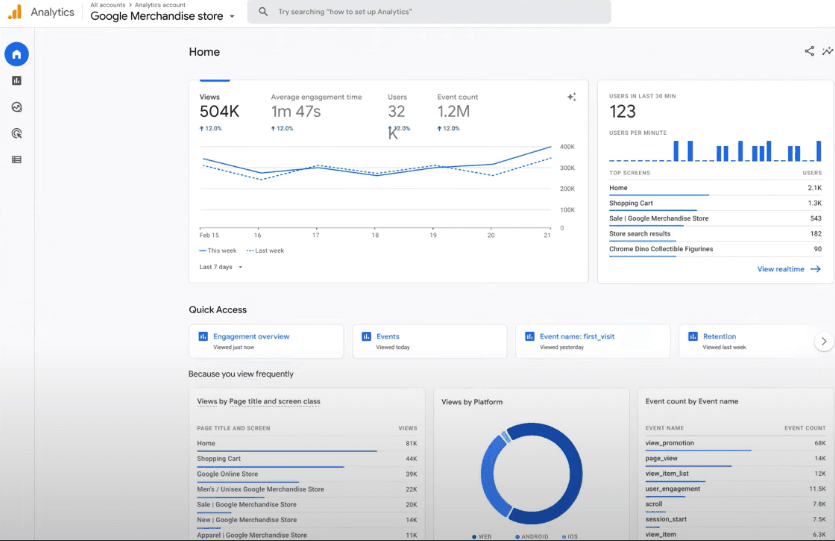Open Insights sparkline icon at top right
The width and height of the screenshot is (835, 541).
click(x=827, y=52)
